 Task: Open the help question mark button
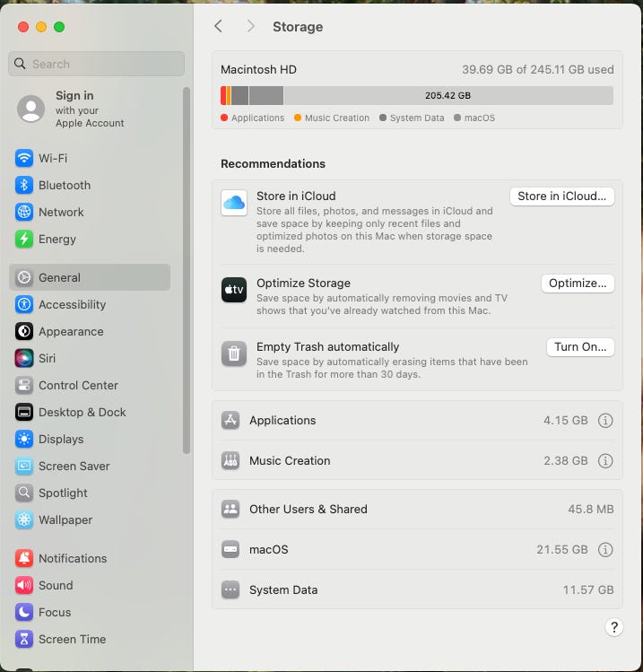tap(614, 627)
